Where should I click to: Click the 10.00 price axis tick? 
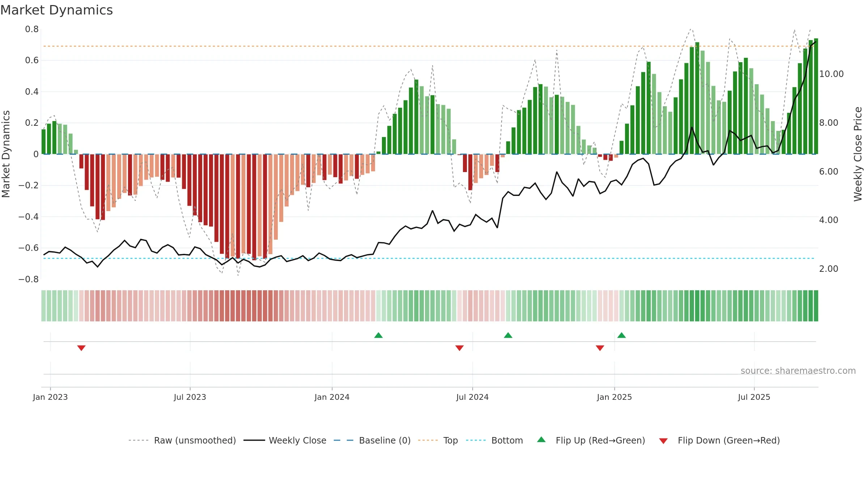(831, 74)
